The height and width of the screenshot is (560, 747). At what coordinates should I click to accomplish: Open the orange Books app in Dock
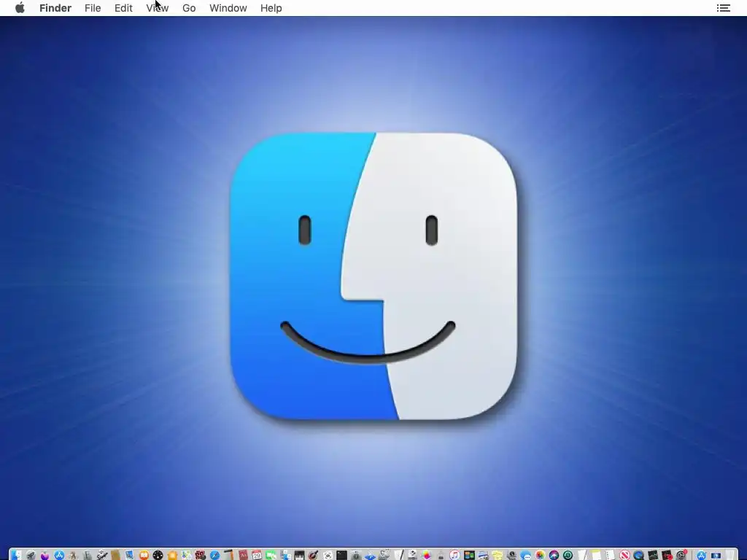pyautogui.click(x=144, y=555)
